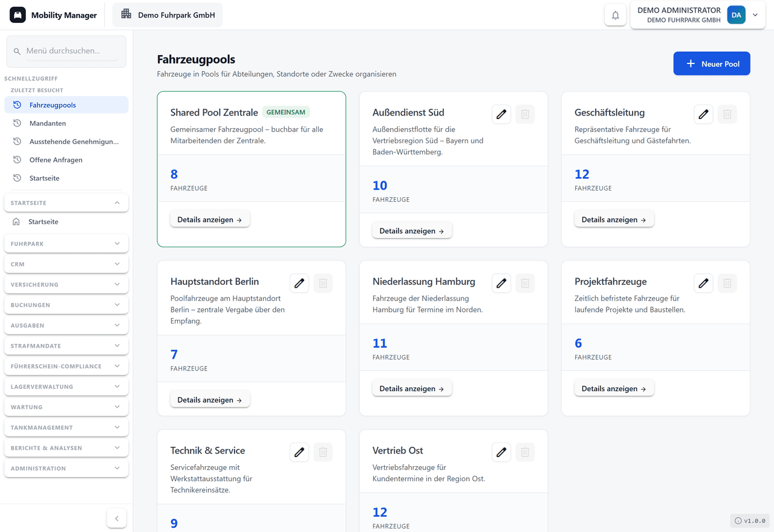Viewport: 774px width, 532px height.
Task: Show details for Außendienst Süd
Action: point(412,231)
